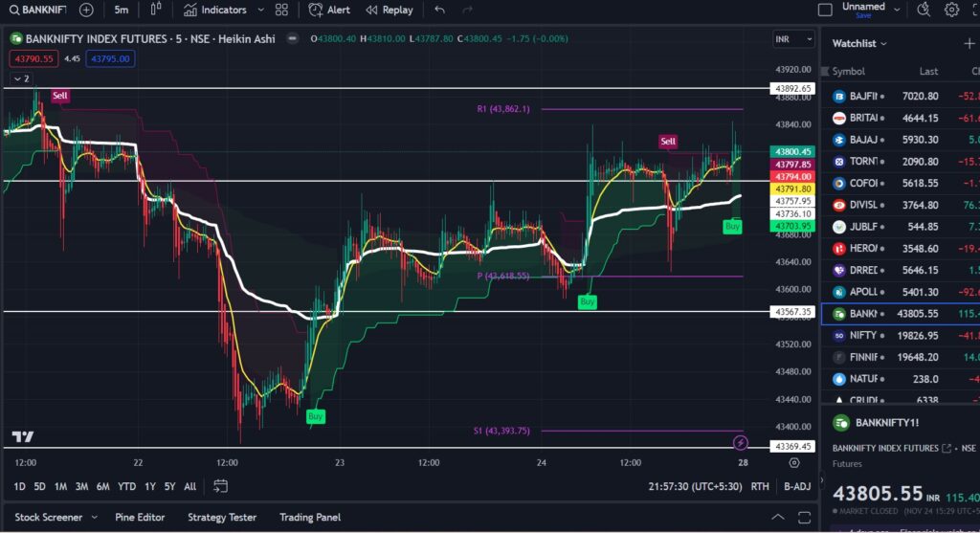Collapse the indicator legend showing 2
980x533 pixels.
21,78
